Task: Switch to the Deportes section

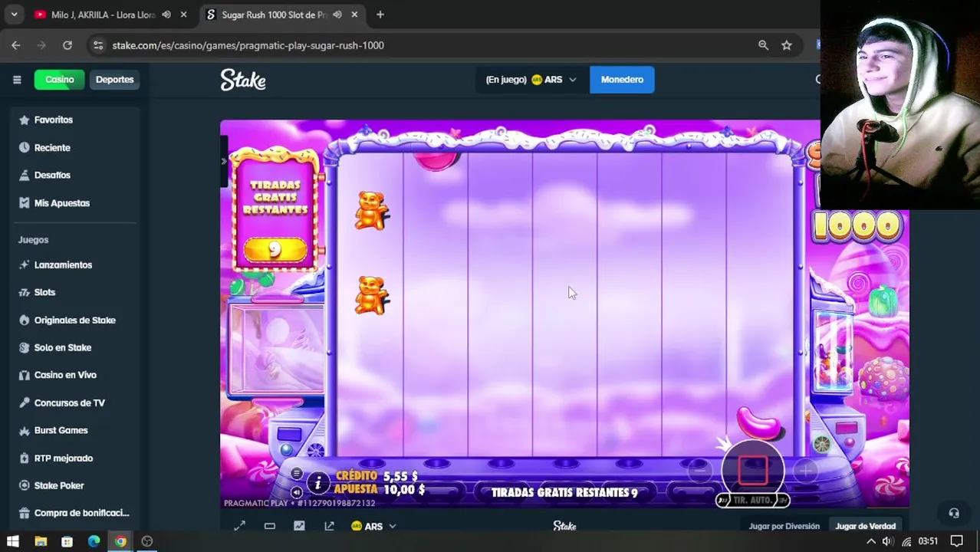Action: (x=114, y=80)
